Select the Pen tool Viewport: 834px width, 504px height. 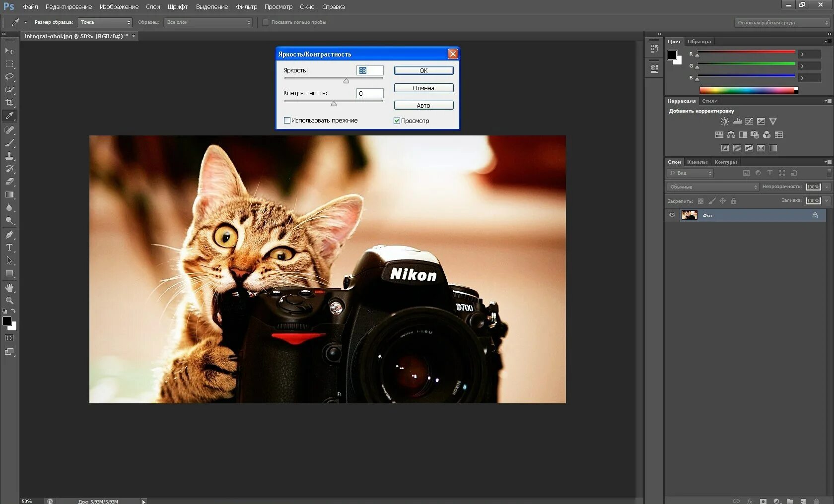9,235
